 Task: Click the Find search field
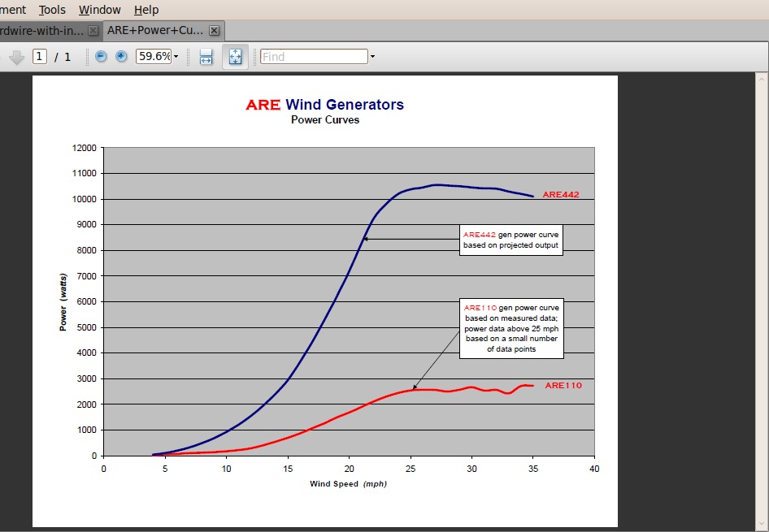pyautogui.click(x=314, y=57)
